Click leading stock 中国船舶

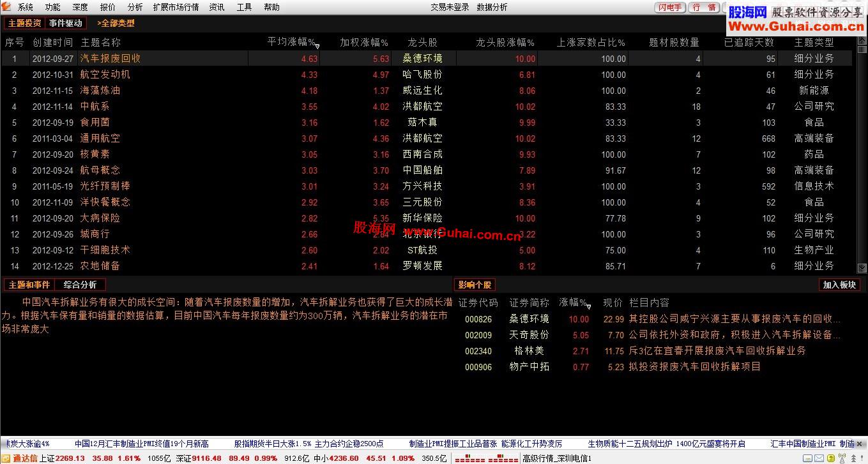(422, 170)
